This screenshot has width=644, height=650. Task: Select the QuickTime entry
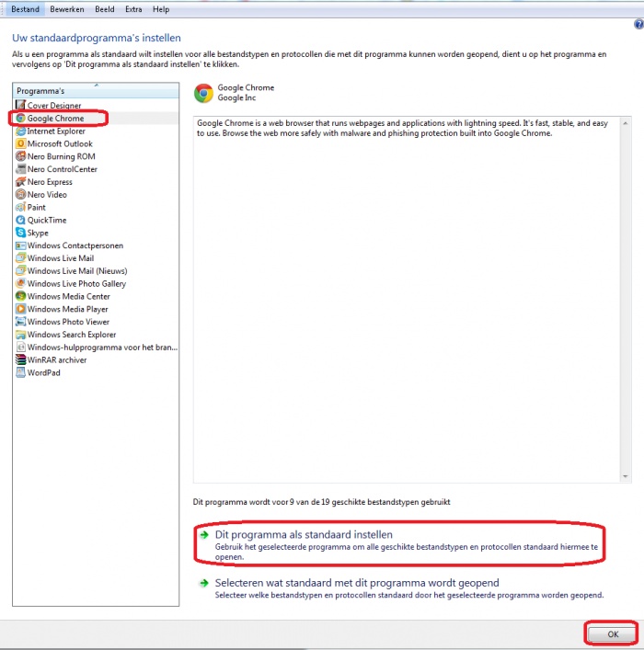(47, 220)
